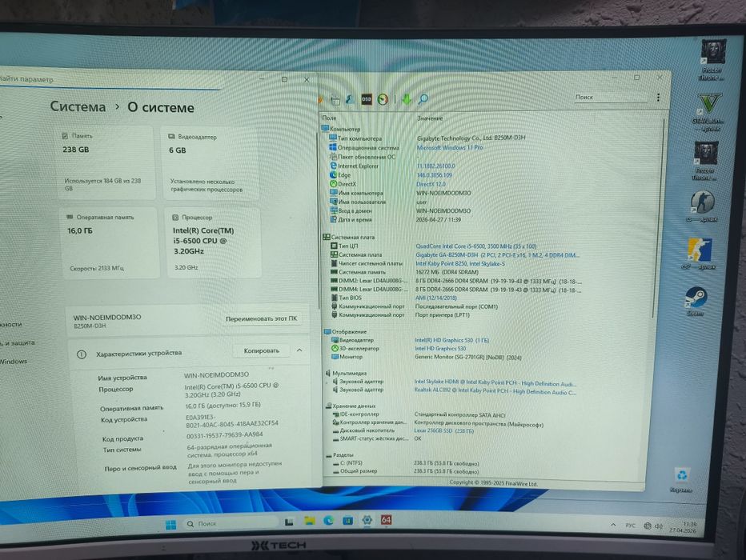Click the magnifier icon in AIDA64 toolbar

click(x=423, y=99)
